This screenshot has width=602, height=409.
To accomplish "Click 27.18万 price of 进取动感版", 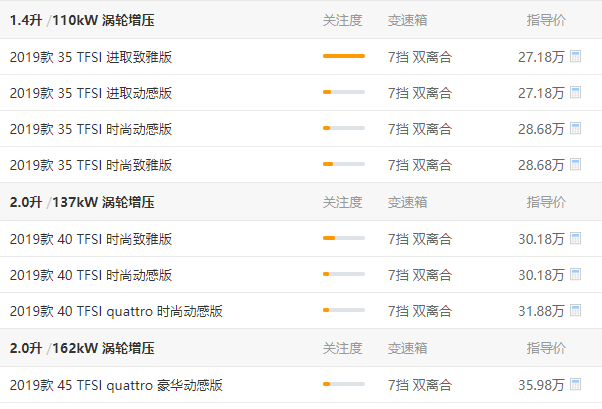I will click(x=541, y=93).
